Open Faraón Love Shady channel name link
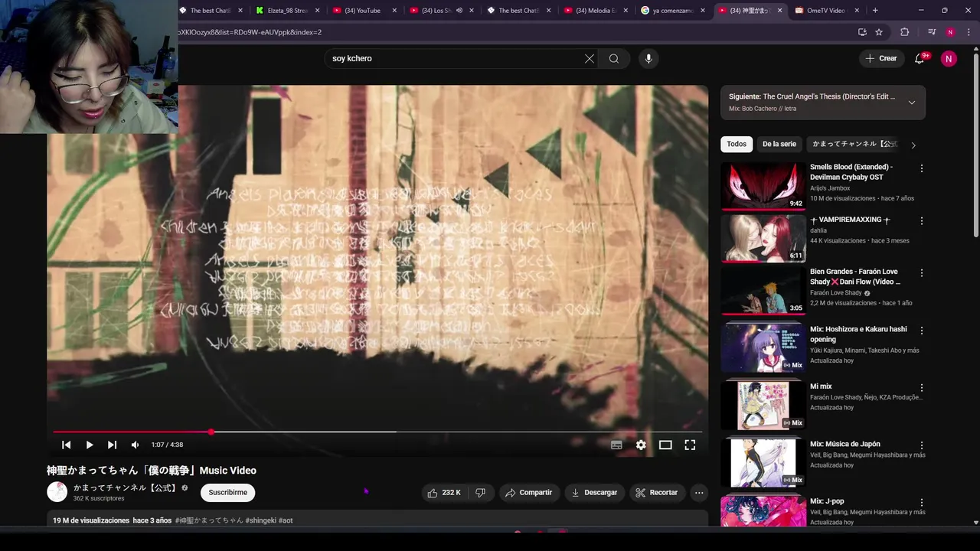This screenshot has height=551, width=980. tap(836, 293)
